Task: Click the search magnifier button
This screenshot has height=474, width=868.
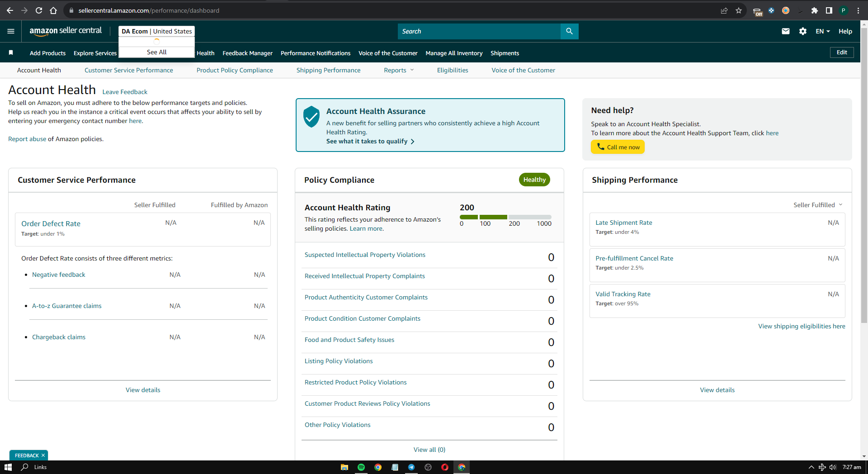Action: tap(569, 31)
